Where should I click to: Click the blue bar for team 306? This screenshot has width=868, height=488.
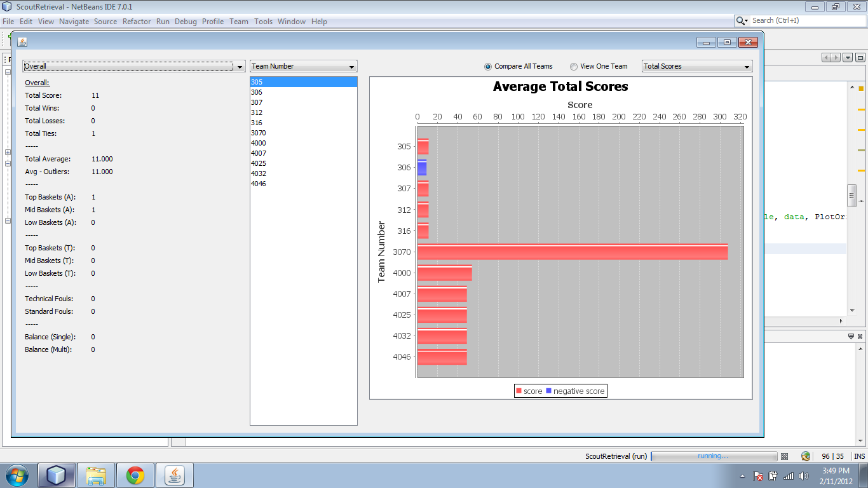point(422,168)
